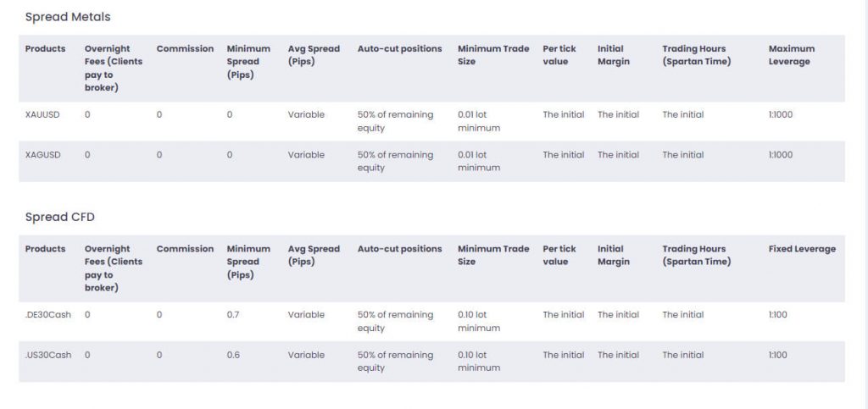Click .US30Cash minimum spread 0.6 value

click(234, 355)
